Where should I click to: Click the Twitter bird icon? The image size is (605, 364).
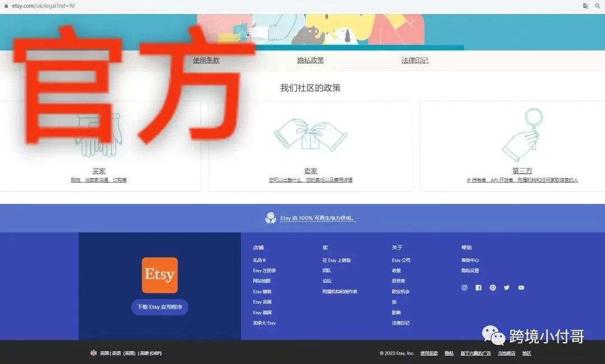coord(506,287)
